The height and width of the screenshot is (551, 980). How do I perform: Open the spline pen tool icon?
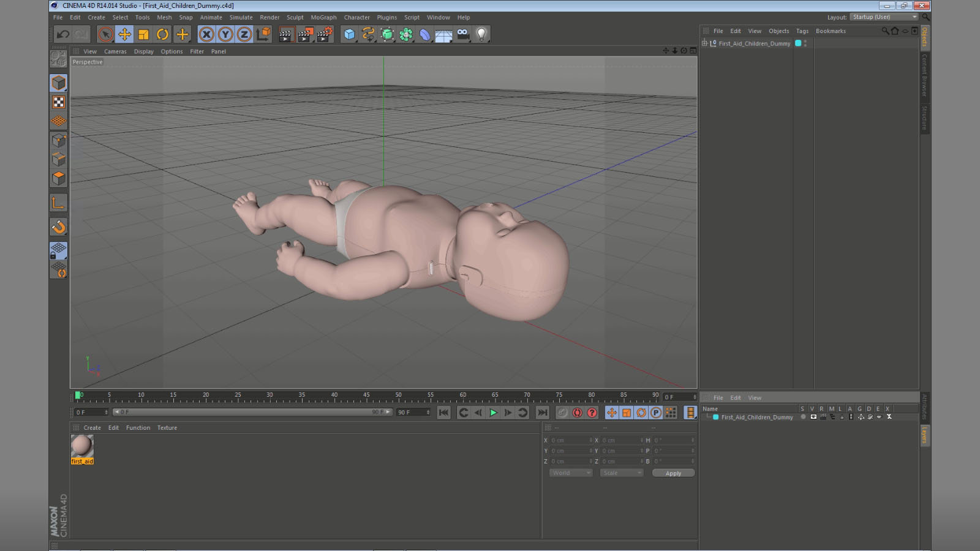(x=368, y=34)
